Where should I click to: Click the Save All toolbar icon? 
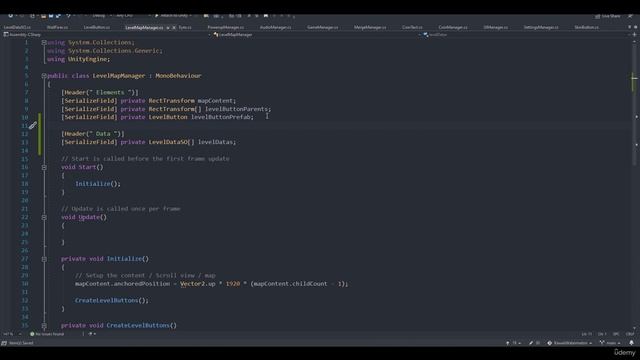58,16
